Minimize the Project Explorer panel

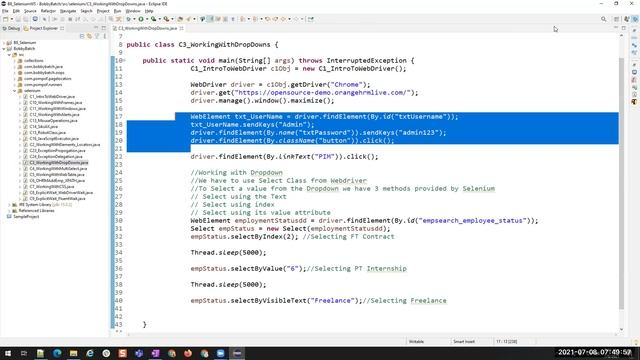(96, 28)
